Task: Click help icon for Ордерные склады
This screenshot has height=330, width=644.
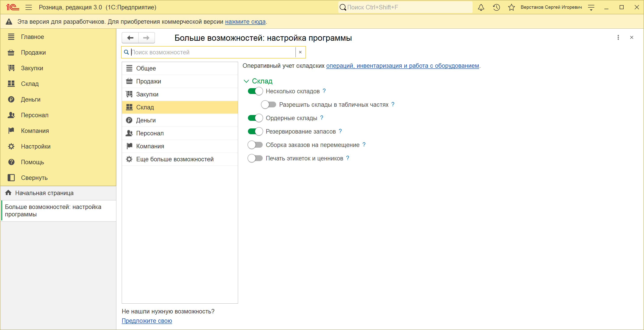Action: 322,117
